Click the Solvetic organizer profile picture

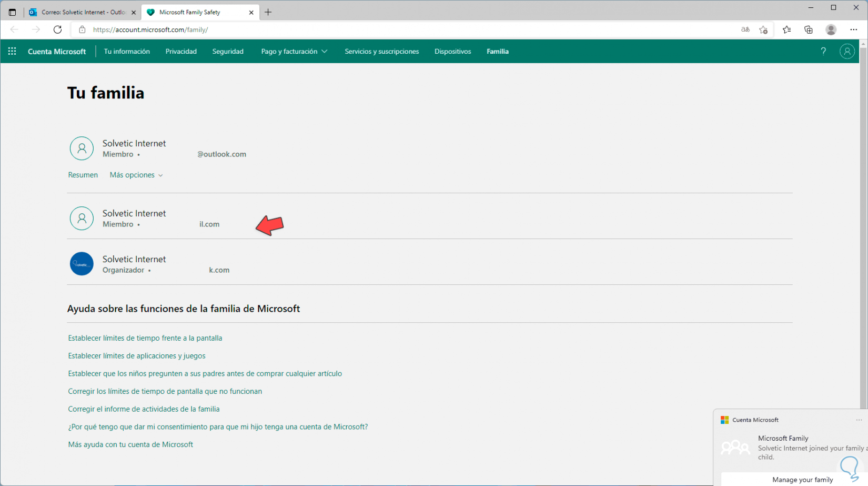point(82,264)
